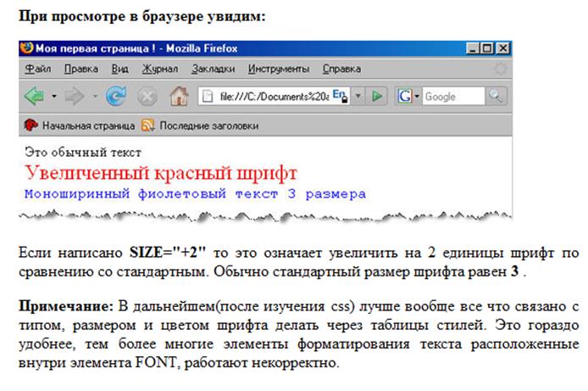
Task: Open the Back history dropdown arrow
Action: click(x=54, y=97)
